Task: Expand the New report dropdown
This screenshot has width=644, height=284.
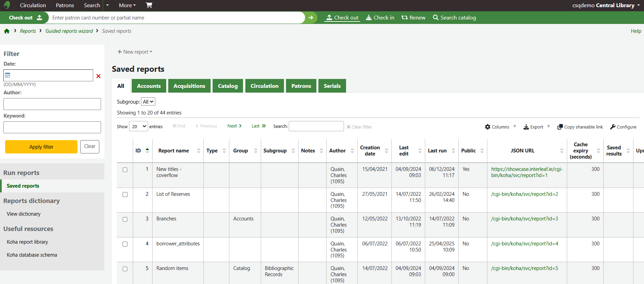Action: click(135, 52)
